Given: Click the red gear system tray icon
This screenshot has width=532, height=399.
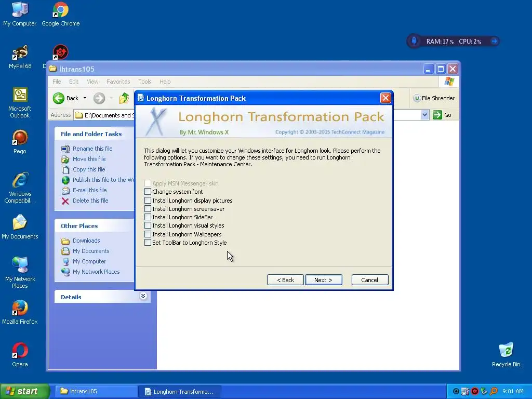Looking at the screenshot, I should pyautogui.click(x=475, y=391).
